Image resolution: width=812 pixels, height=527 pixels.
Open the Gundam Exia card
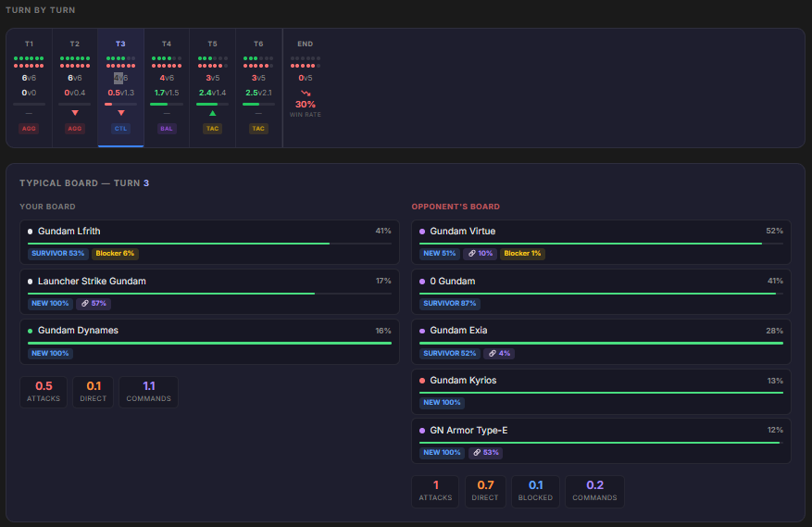click(601, 342)
